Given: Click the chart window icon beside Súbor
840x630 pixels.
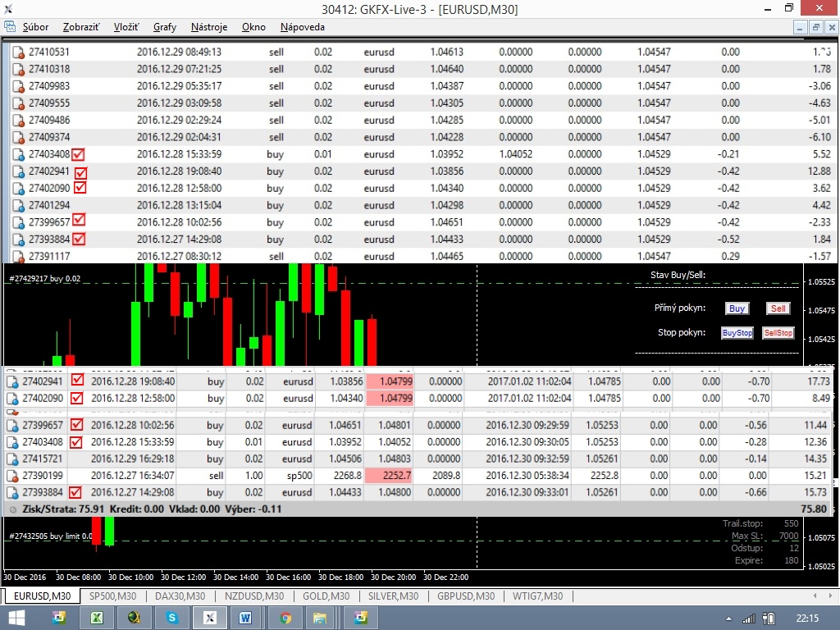Looking at the screenshot, I should [10, 27].
